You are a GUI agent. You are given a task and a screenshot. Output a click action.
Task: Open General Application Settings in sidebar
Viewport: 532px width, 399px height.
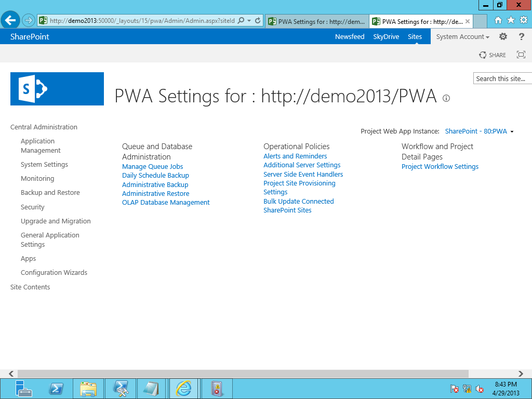(50, 240)
